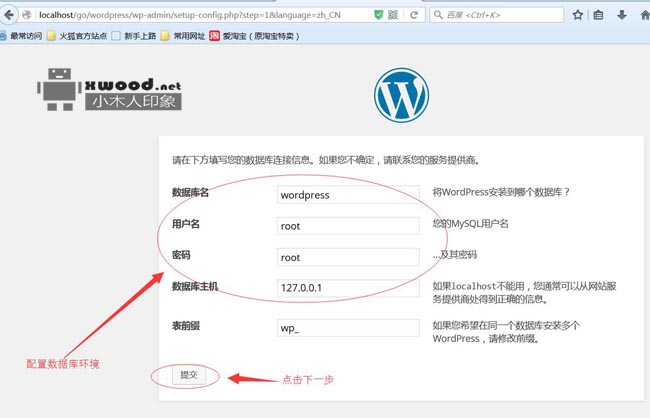Click the 用户名 label
The image size is (650, 418).
point(186,224)
